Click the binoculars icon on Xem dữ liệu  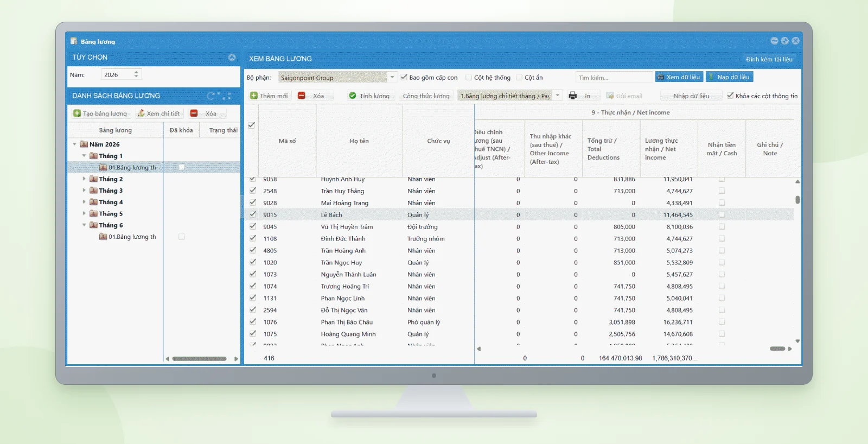[x=661, y=77]
